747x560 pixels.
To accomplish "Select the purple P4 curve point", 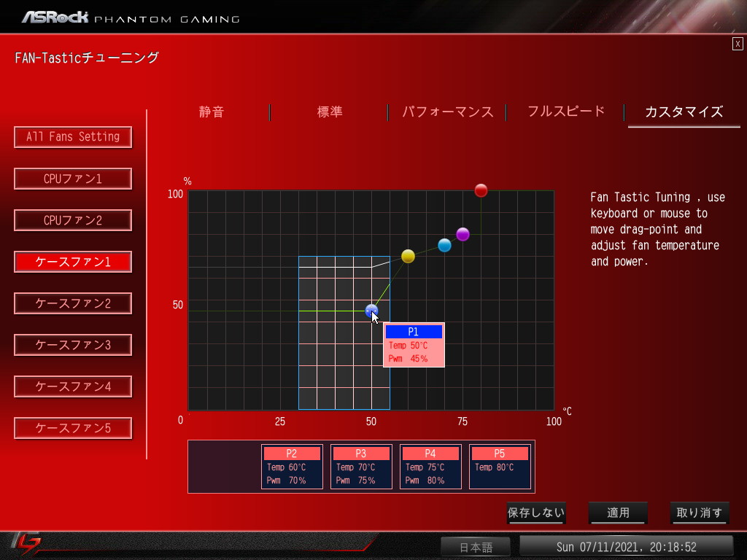I will click(462, 234).
